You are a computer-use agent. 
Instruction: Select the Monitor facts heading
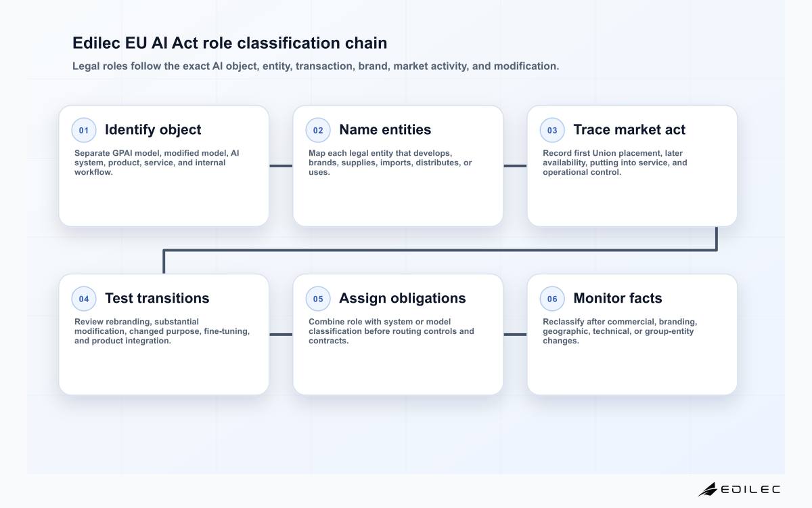point(618,298)
